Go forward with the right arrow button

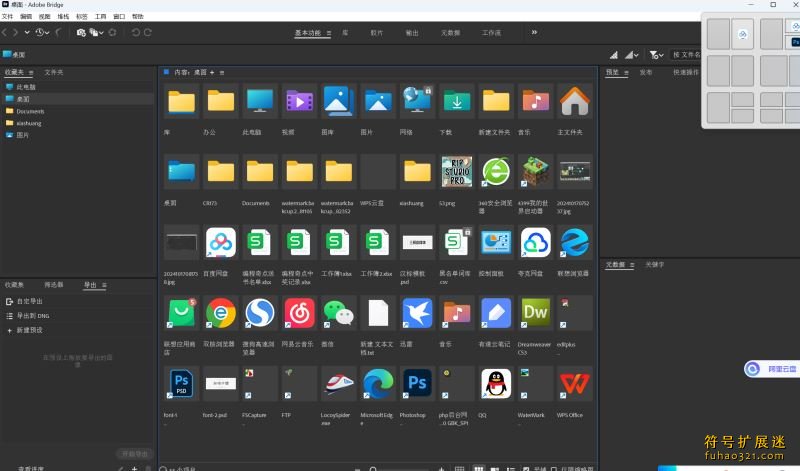tap(15, 32)
